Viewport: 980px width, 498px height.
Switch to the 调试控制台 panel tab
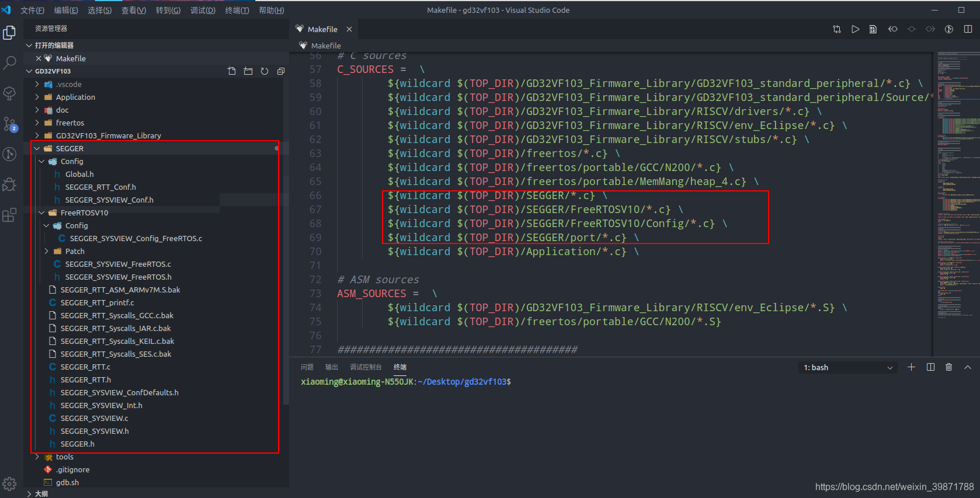[x=366, y=367]
